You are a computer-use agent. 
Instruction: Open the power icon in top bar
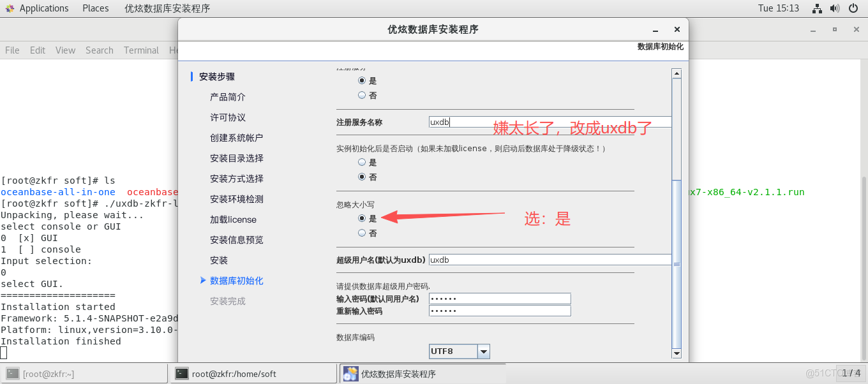pos(853,8)
